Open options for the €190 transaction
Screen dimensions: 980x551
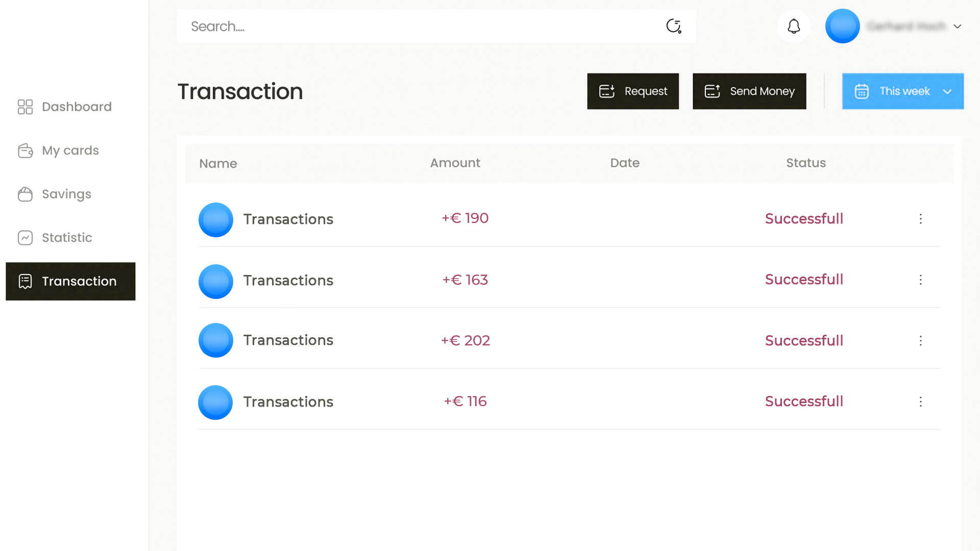tap(921, 219)
